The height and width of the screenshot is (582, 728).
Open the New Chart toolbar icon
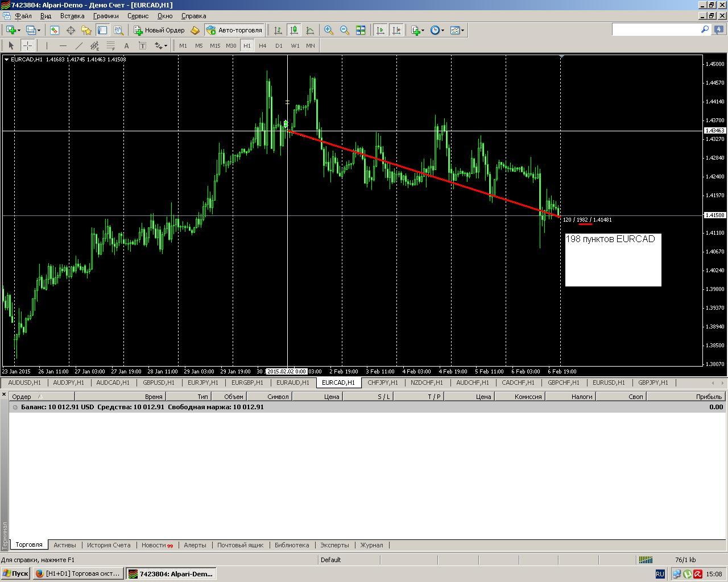coord(11,30)
